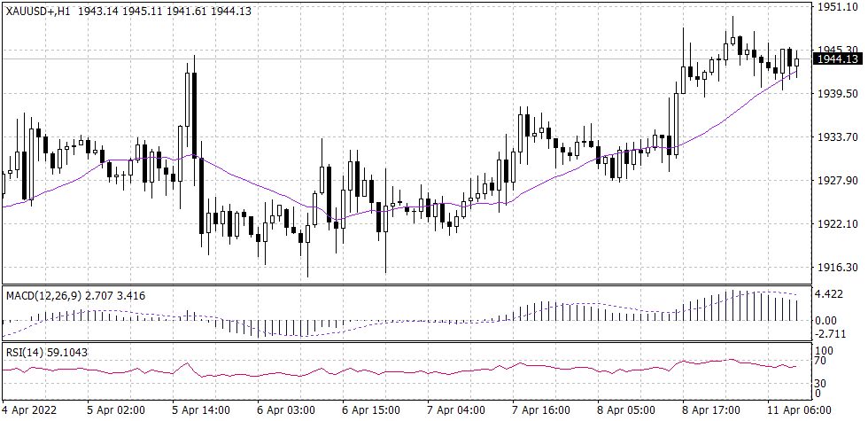Click the 11 Apr 06:00 time label
Screen dimensions: 868x421
point(799,411)
